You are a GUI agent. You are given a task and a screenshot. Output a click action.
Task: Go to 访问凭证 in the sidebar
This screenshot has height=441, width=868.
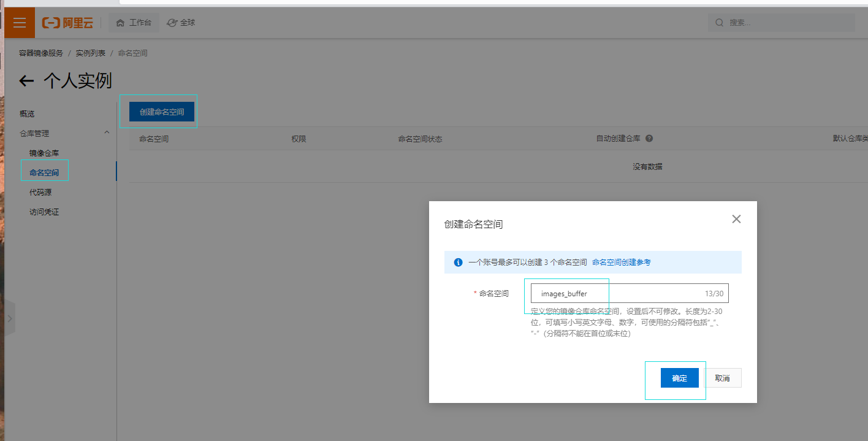[44, 212]
